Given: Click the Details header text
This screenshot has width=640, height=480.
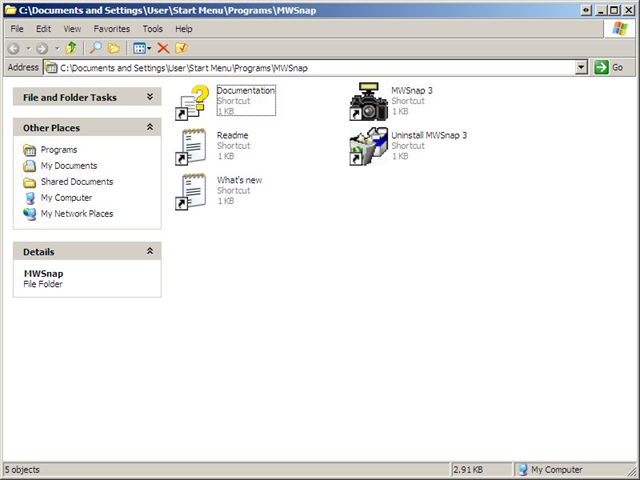Looking at the screenshot, I should point(39,252).
